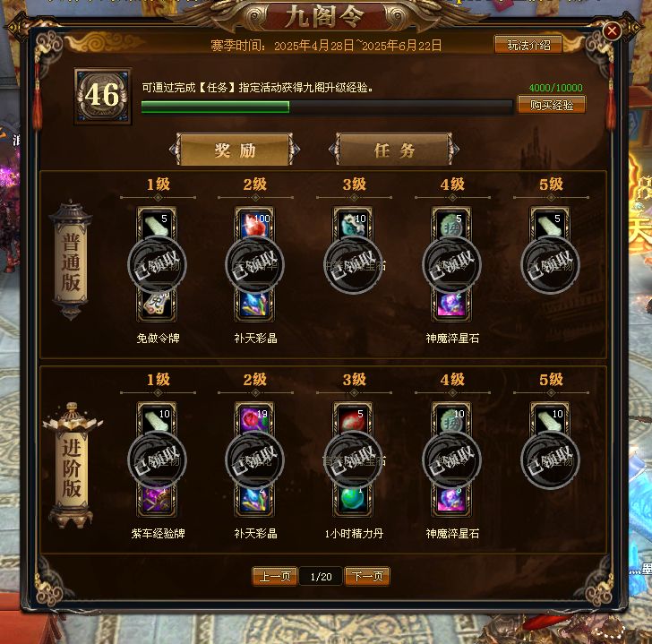Click the level 46 badge emblem
The width and height of the screenshot is (652, 644).
[103, 96]
